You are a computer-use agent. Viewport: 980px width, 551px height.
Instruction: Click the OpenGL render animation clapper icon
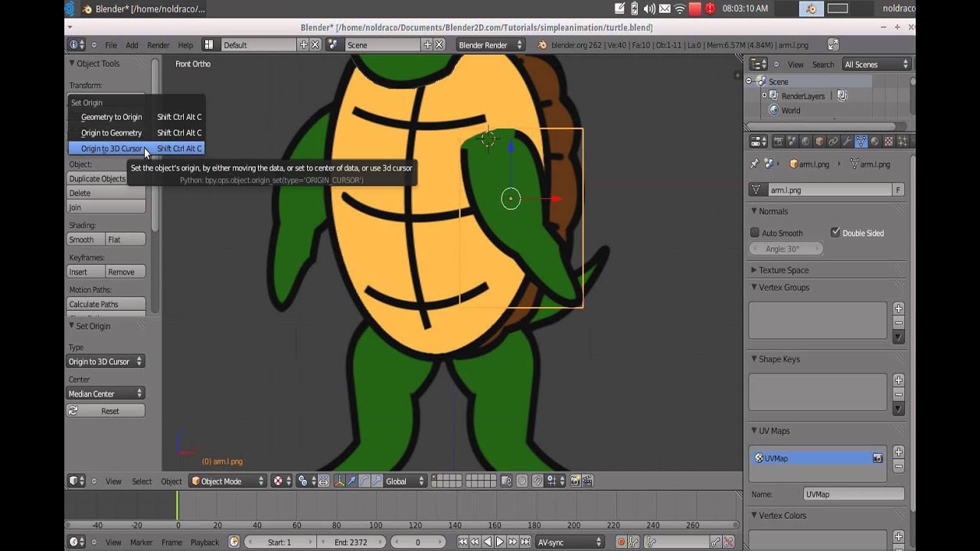(588, 481)
